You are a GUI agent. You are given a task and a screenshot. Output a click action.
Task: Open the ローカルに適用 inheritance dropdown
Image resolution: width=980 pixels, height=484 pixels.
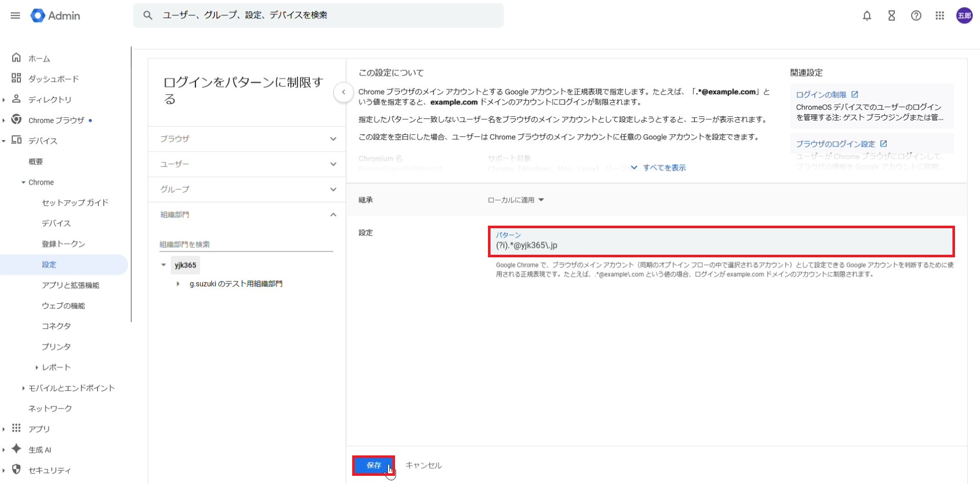516,200
